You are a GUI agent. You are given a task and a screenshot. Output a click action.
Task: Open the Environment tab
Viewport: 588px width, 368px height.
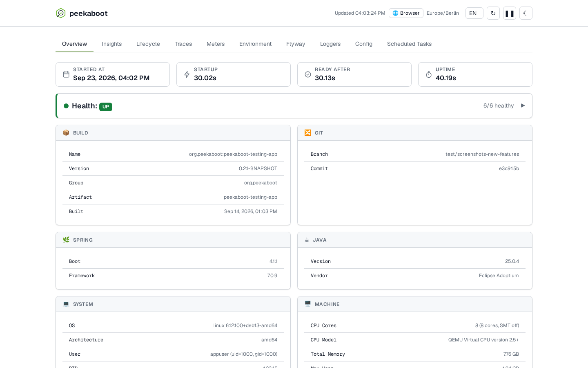point(255,44)
